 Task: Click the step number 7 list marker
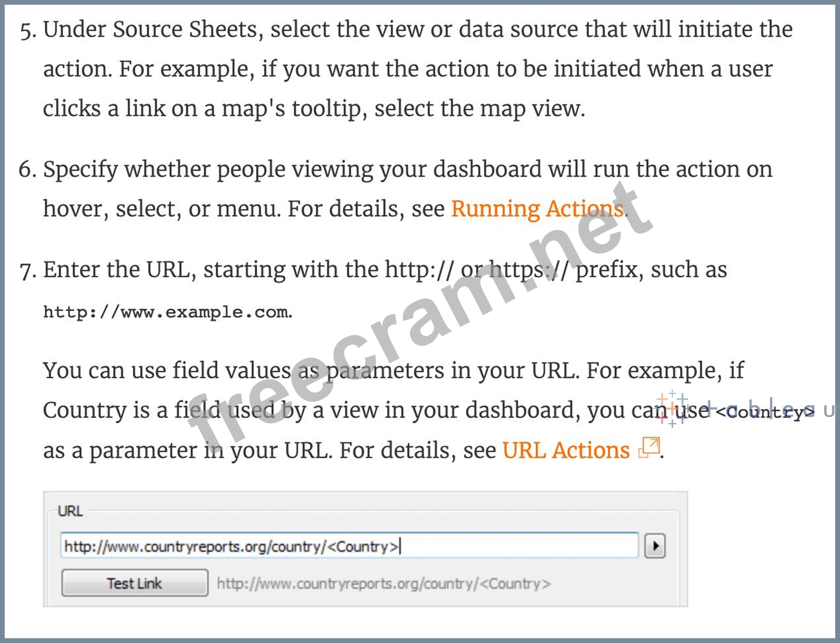coord(28,271)
